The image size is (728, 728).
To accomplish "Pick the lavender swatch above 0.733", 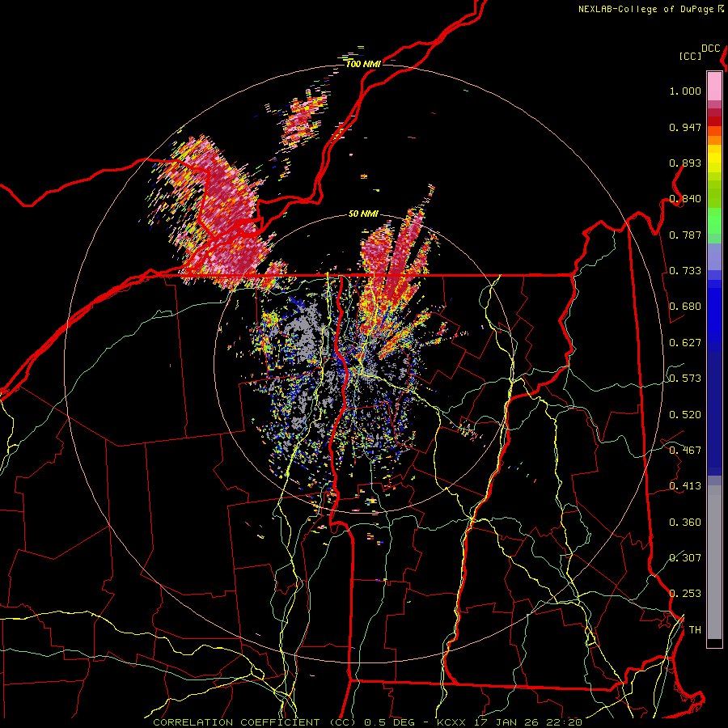I will coord(714,256).
